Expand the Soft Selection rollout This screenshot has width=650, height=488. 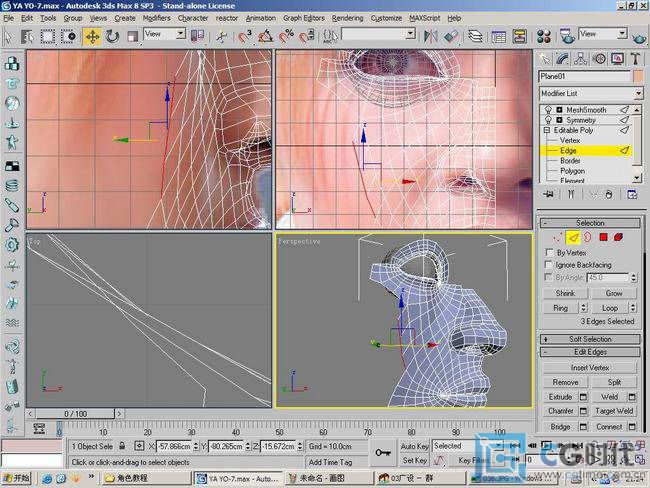(x=590, y=339)
